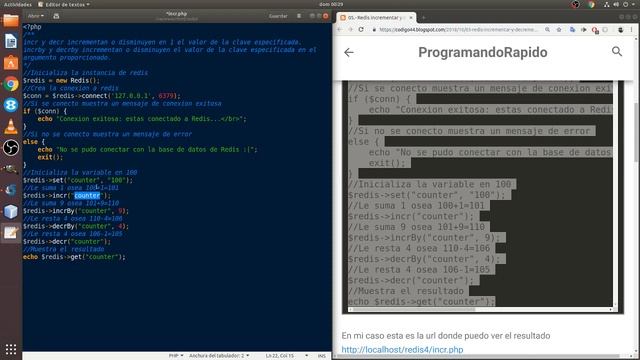
Task: Click the Chrome tray icon in top bar
Action: pos(591,4)
